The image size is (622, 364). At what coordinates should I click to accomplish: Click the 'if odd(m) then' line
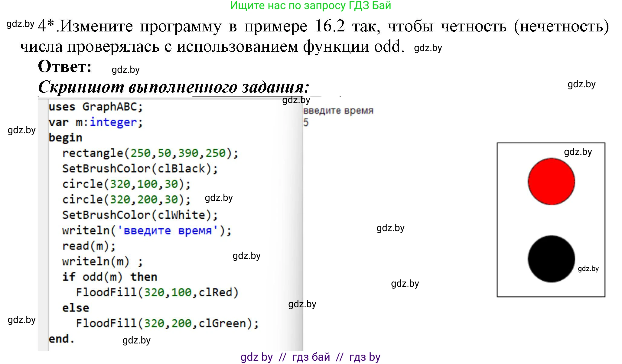coord(109,277)
